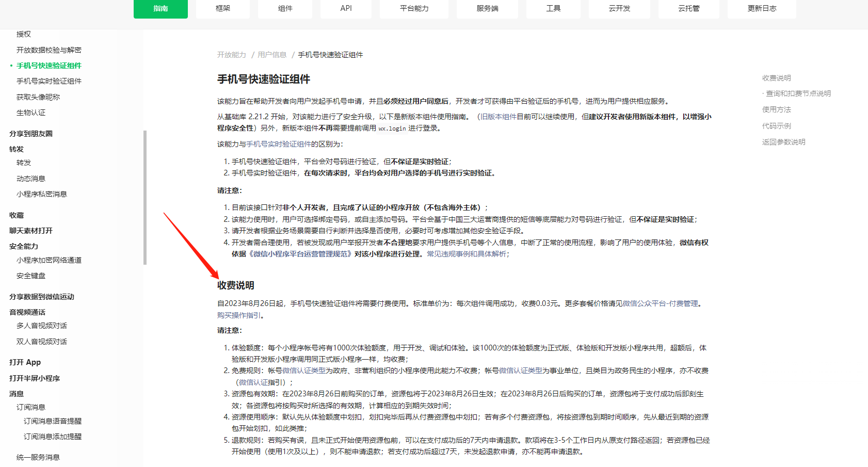
Task: Open 微信小程序平台运营管理规范 link
Action: click(300, 254)
